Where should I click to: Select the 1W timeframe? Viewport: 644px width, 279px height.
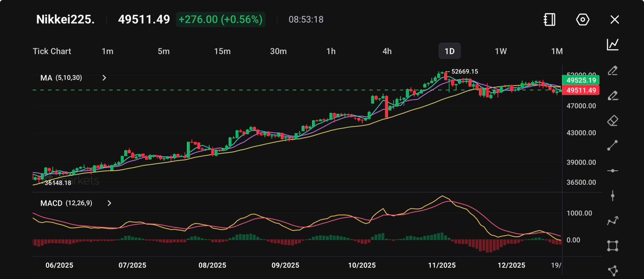(501, 51)
